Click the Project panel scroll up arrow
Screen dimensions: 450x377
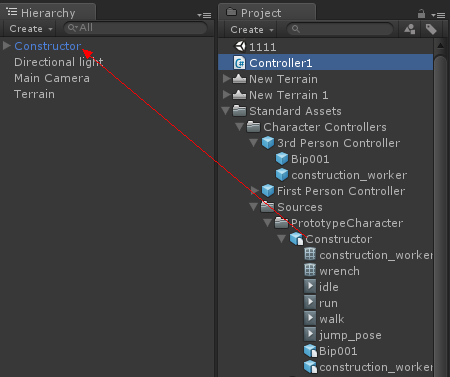pyautogui.click(x=440, y=46)
